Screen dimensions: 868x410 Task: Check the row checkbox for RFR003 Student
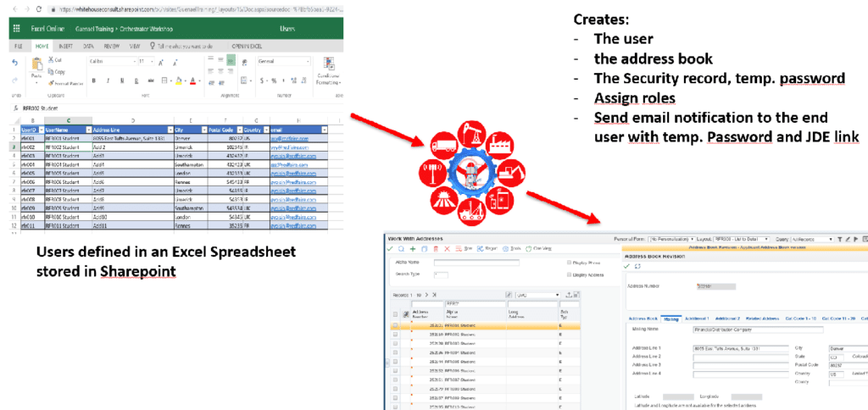tap(395, 343)
